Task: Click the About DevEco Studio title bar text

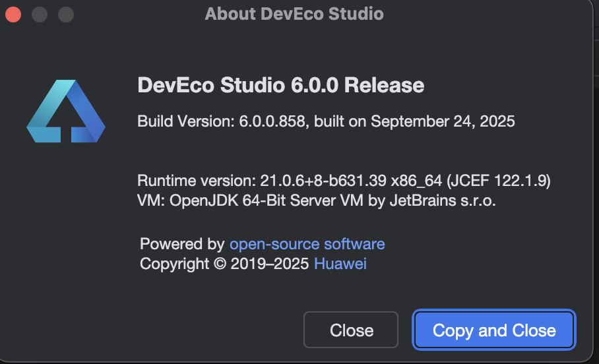Action: coord(294,14)
